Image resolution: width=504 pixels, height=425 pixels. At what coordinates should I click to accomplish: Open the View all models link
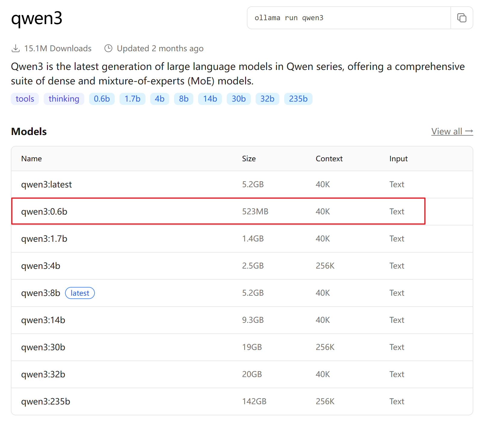coord(452,131)
